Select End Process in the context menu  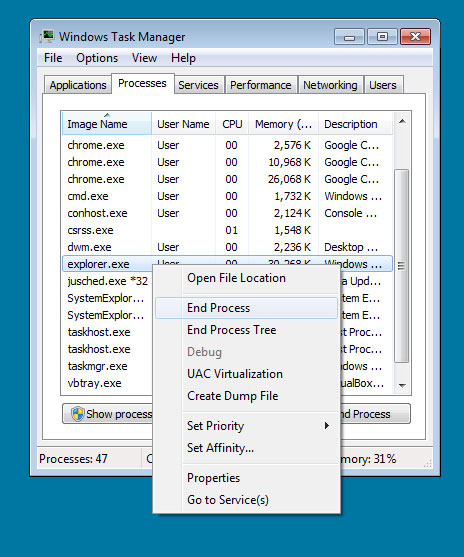[246, 308]
